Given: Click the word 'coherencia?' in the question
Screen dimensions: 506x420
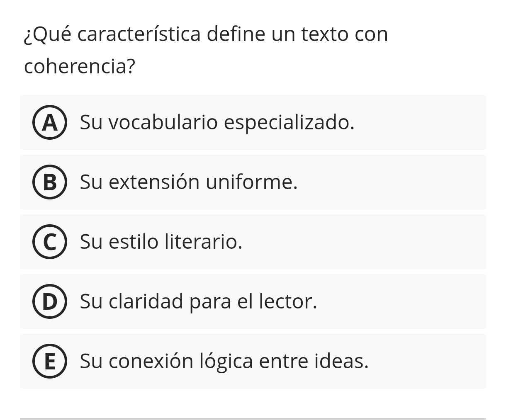Looking at the screenshot, I should [80, 66].
